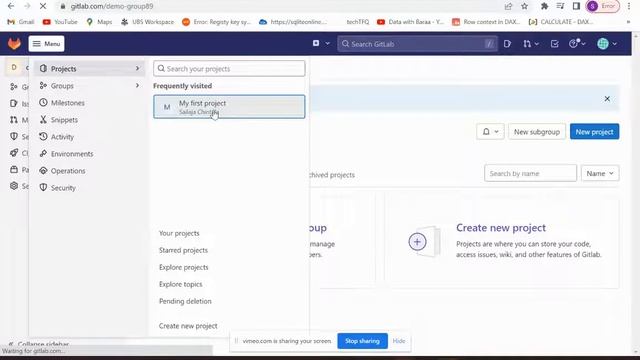Image resolution: width=640 pixels, height=360 pixels.
Task: Click the Operations icon in the menu
Action: pos(43,171)
